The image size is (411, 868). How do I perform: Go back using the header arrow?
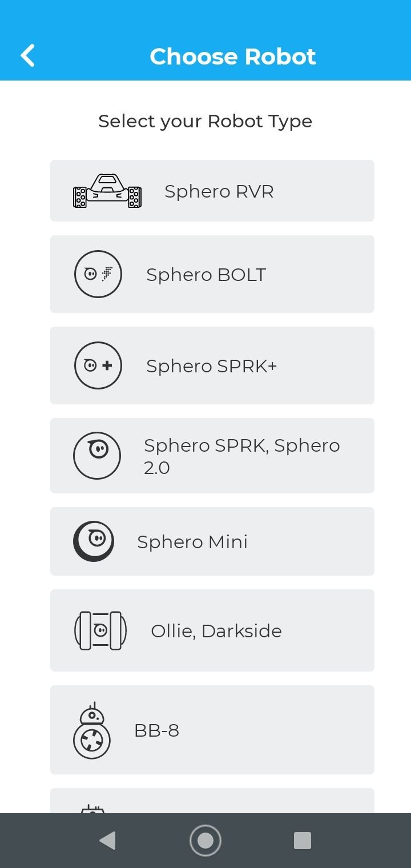27,56
